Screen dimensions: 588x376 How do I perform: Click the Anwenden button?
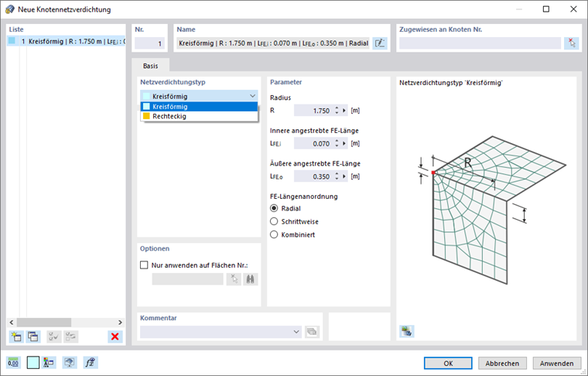557,363
